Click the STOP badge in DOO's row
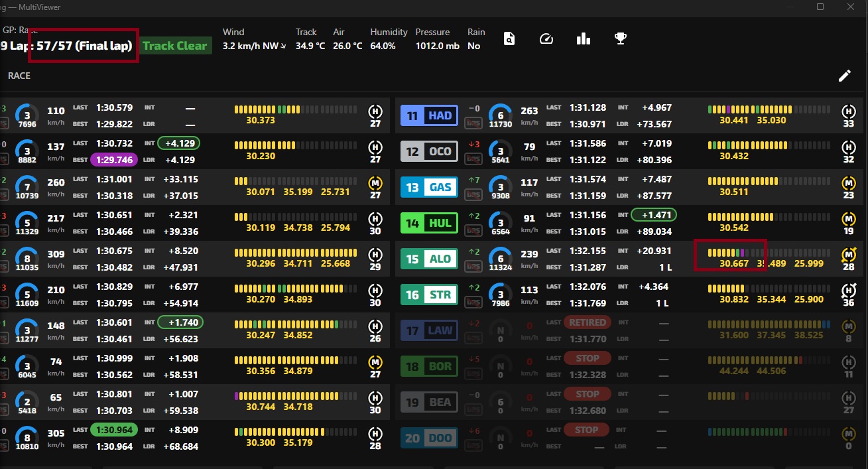 [x=587, y=430]
